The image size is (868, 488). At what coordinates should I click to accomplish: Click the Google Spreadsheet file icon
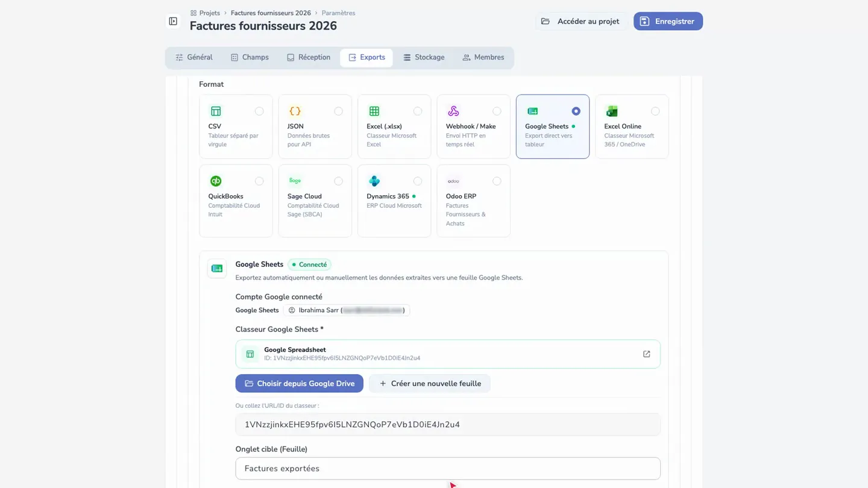250,354
